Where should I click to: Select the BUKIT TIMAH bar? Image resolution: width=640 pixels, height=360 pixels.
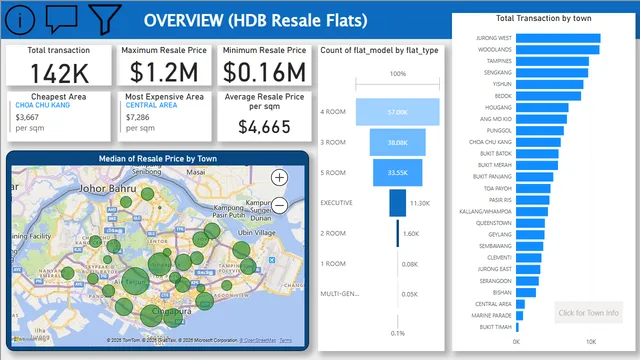point(517,327)
